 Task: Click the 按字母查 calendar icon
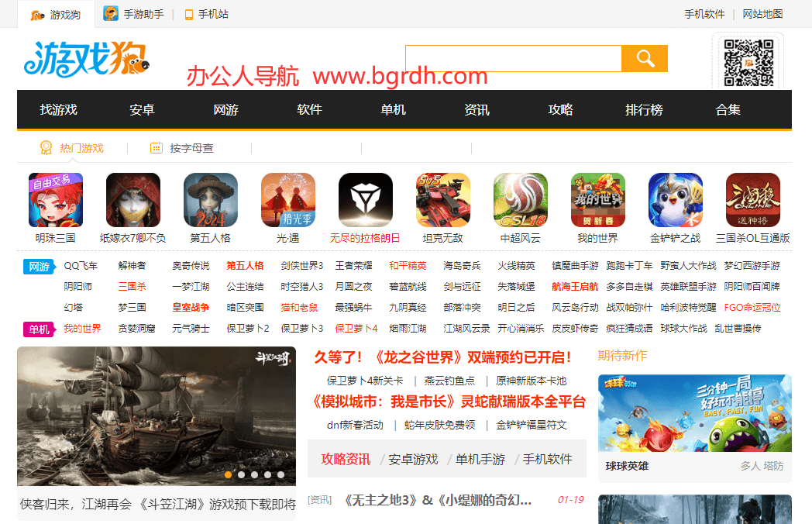coord(157,148)
